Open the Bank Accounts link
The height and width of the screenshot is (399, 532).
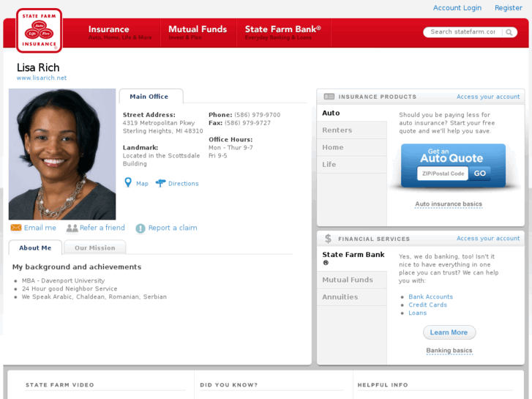pos(430,297)
